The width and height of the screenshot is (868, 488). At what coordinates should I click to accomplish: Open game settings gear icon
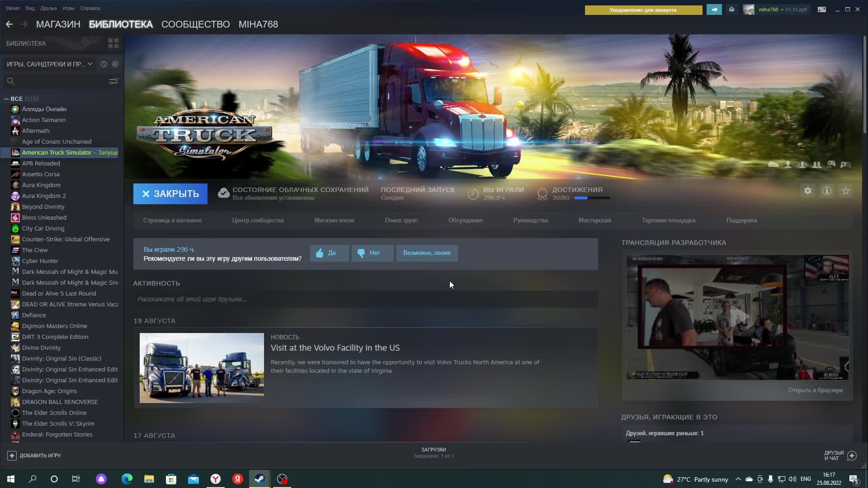coord(808,191)
